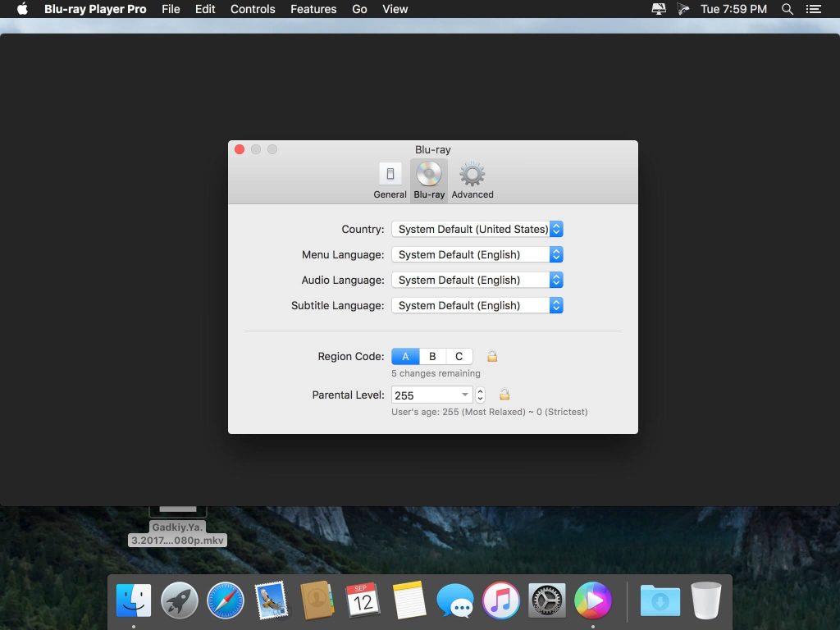Open the Subtitle Language dropdown

pyautogui.click(x=477, y=305)
